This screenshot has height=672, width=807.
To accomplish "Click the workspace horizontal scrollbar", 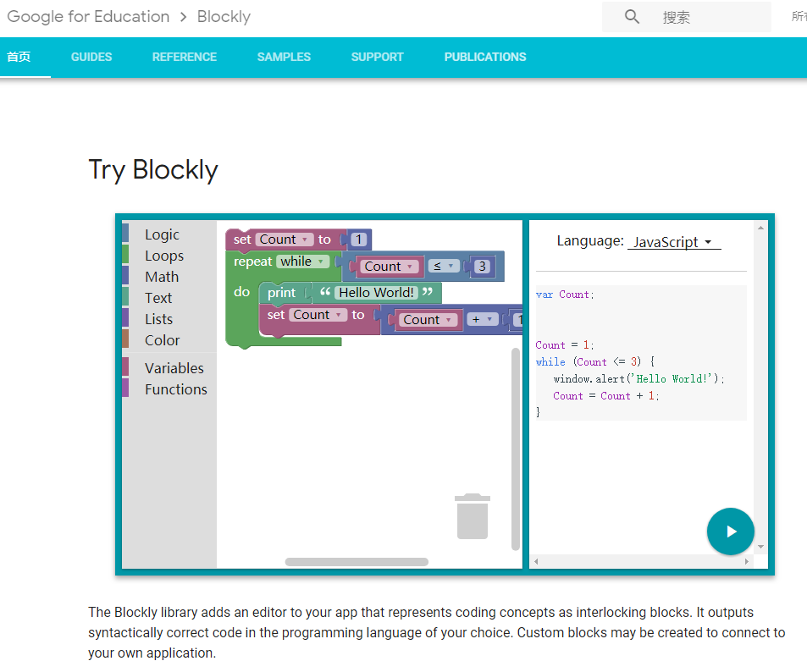I will (357, 562).
